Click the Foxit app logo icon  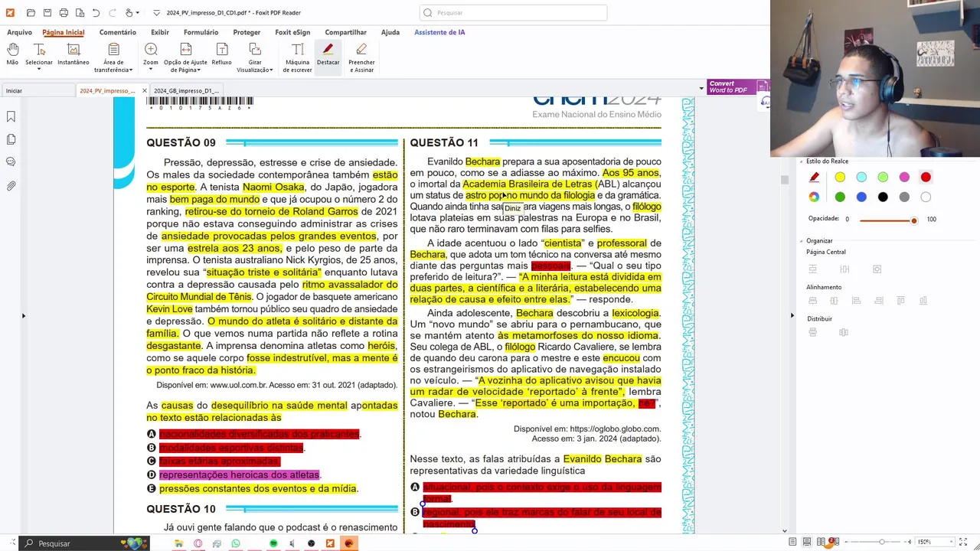click(x=9, y=12)
